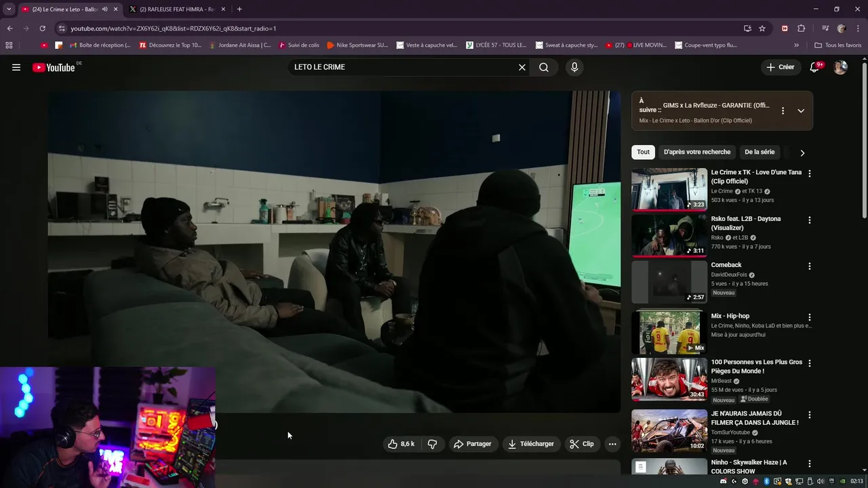
Task: Show more filter chips with right arrow
Action: click(802, 152)
